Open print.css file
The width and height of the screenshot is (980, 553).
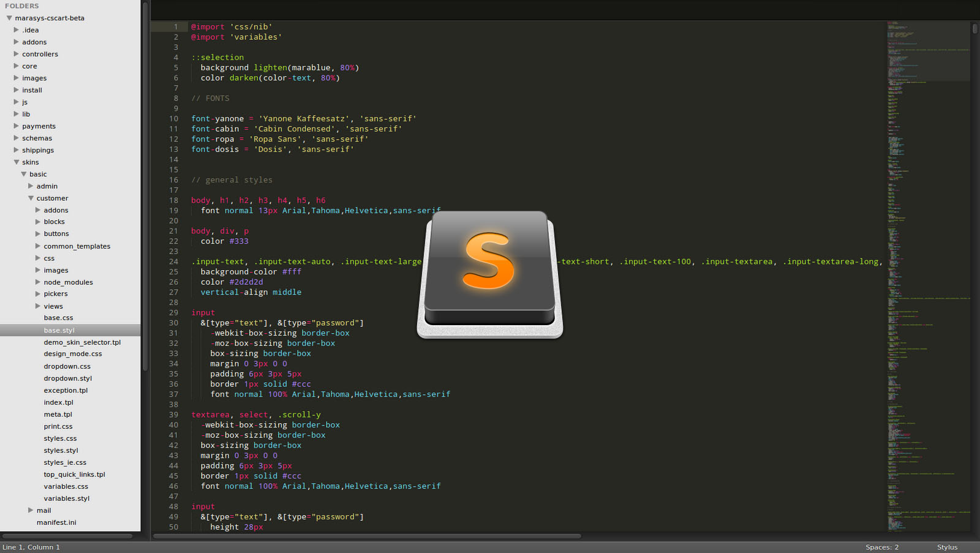click(58, 426)
